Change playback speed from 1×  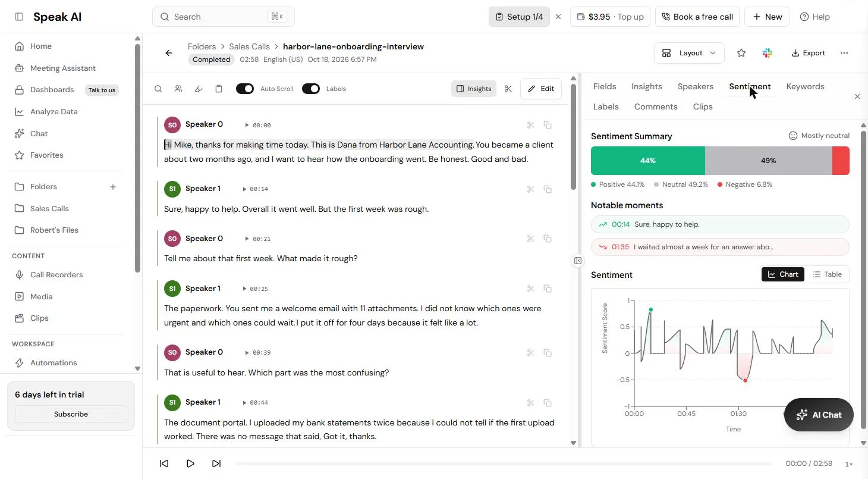(x=849, y=464)
